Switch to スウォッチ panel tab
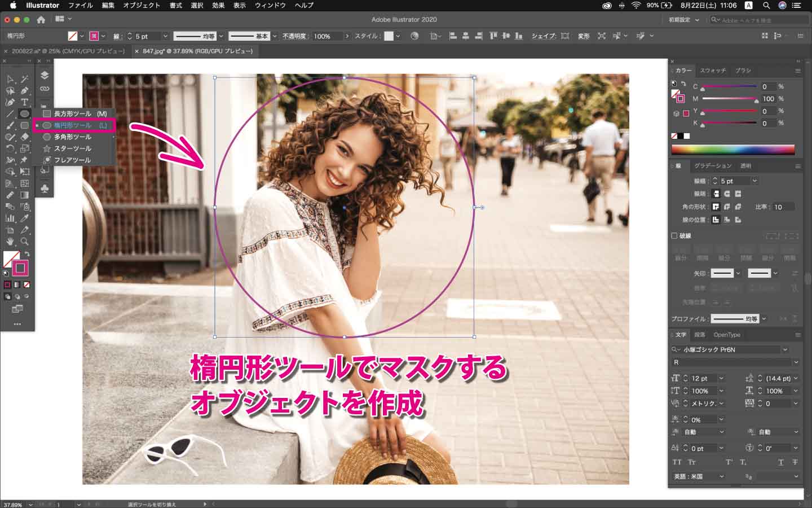 [713, 71]
